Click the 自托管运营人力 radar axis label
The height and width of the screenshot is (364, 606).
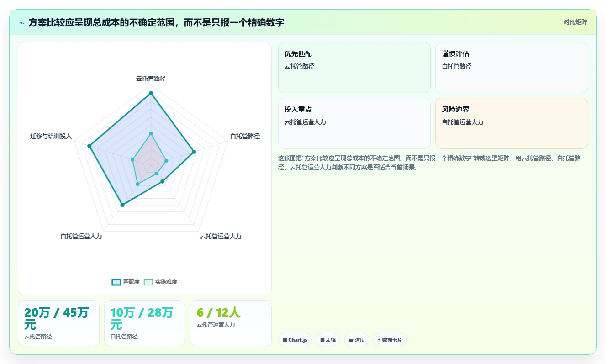81,236
